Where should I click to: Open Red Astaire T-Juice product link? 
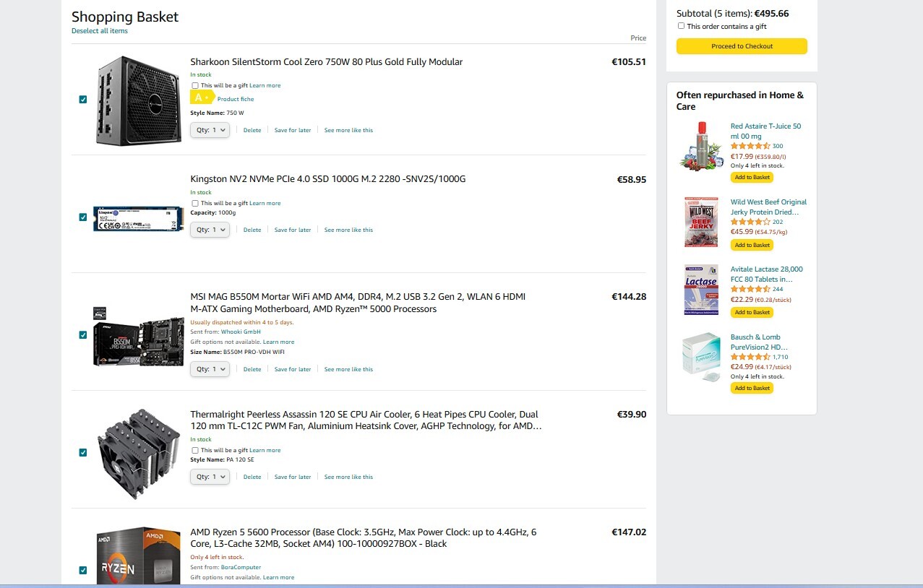click(765, 131)
